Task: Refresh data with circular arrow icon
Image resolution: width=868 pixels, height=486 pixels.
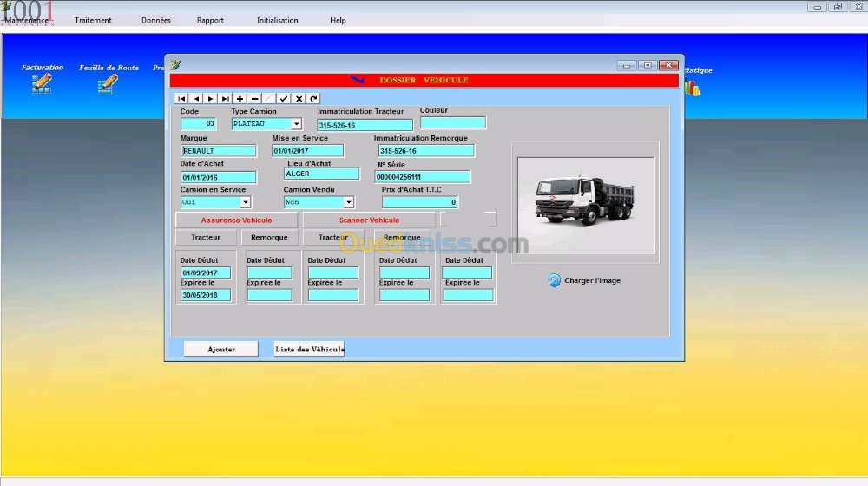Action: coord(313,99)
